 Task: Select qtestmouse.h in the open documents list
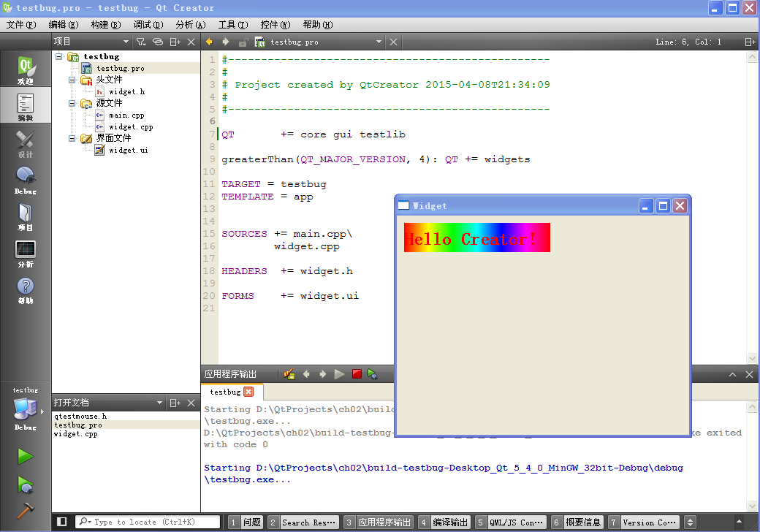pos(80,417)
